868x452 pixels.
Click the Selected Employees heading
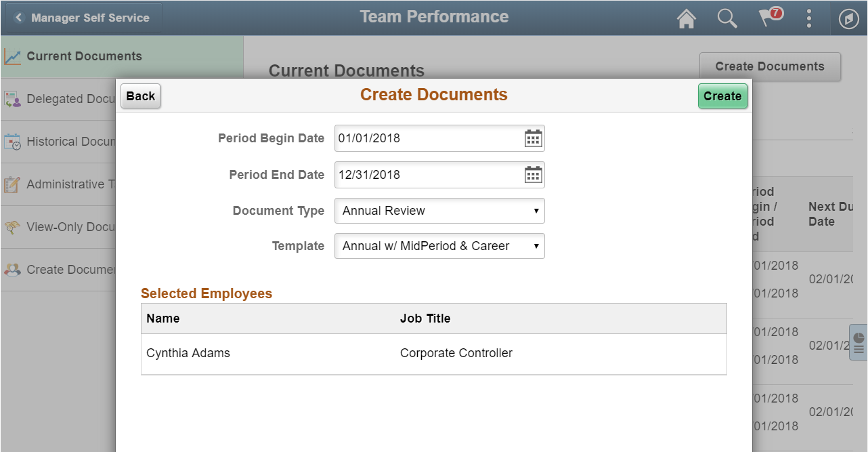click(x=207, y=293)
